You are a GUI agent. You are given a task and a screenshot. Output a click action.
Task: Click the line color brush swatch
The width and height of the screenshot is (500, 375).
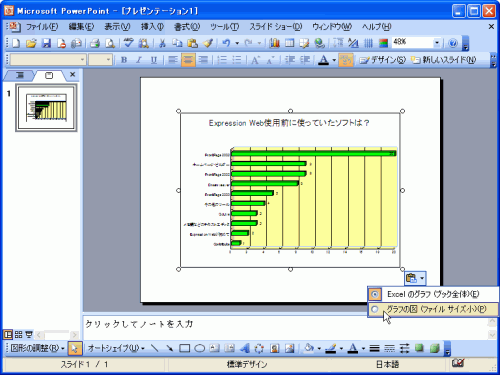click(331, 348)
